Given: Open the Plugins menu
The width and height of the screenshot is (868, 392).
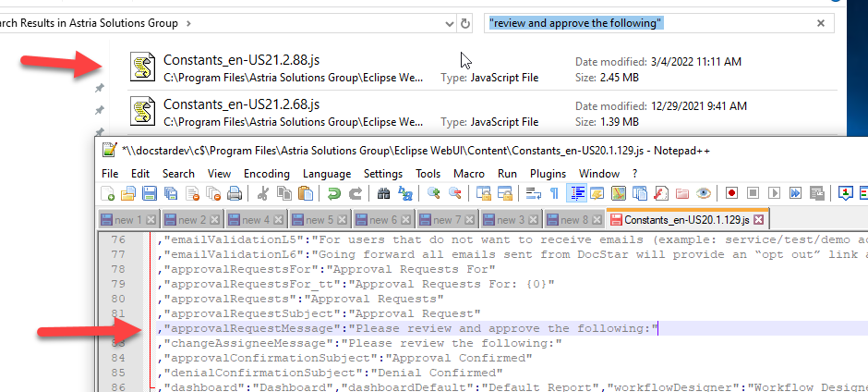Looking at the screenshot, I should [548, 174].
